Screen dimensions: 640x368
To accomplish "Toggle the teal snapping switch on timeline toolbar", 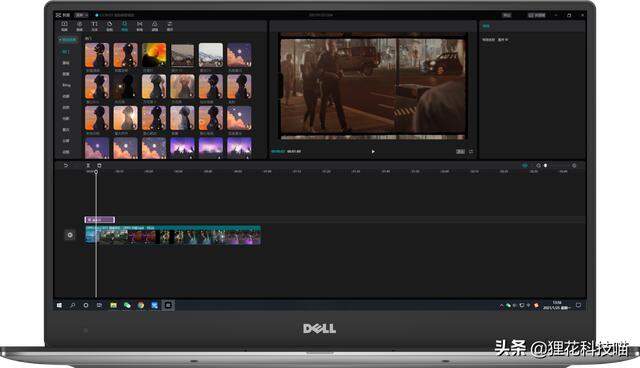I will (525, 166).
